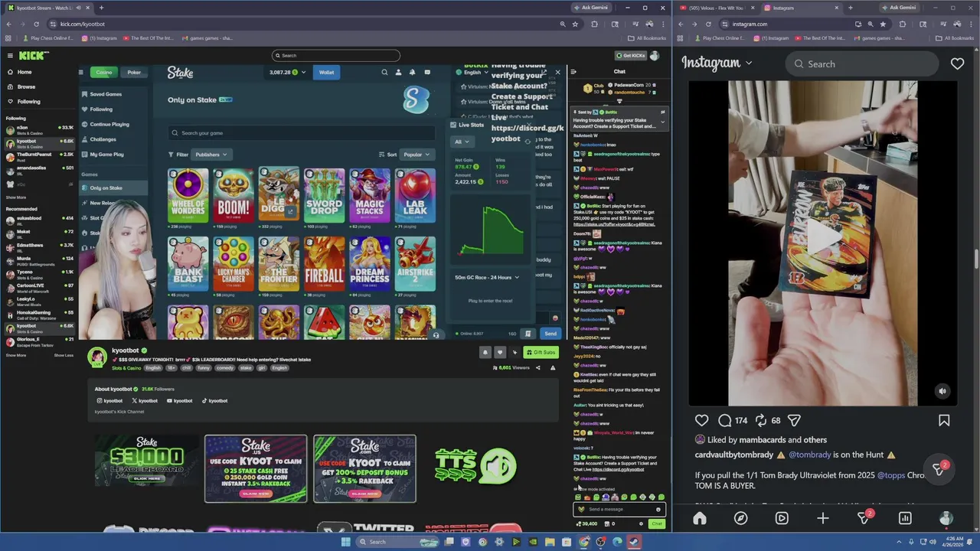The width and height of the screenshot is (980, 551).
Task: Share the Instagram post paper plane
Action: pyautogui.click(x=795, y=420)
